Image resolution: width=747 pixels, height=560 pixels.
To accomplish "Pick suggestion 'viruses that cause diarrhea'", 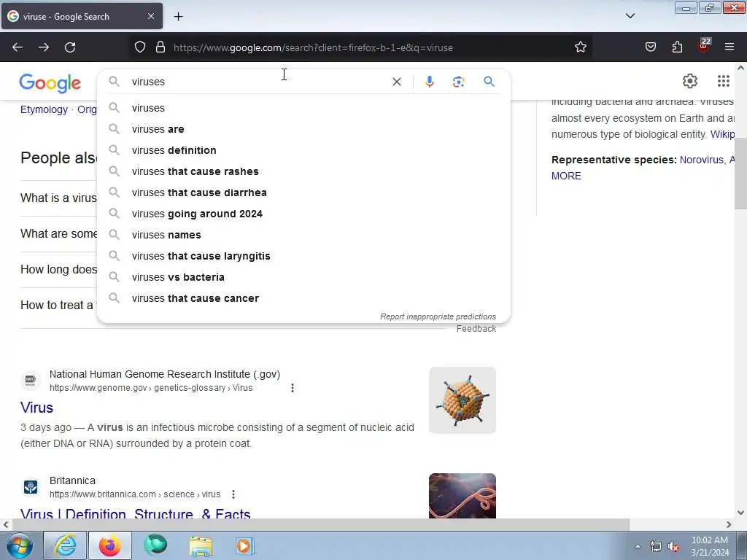I will 303,192.
